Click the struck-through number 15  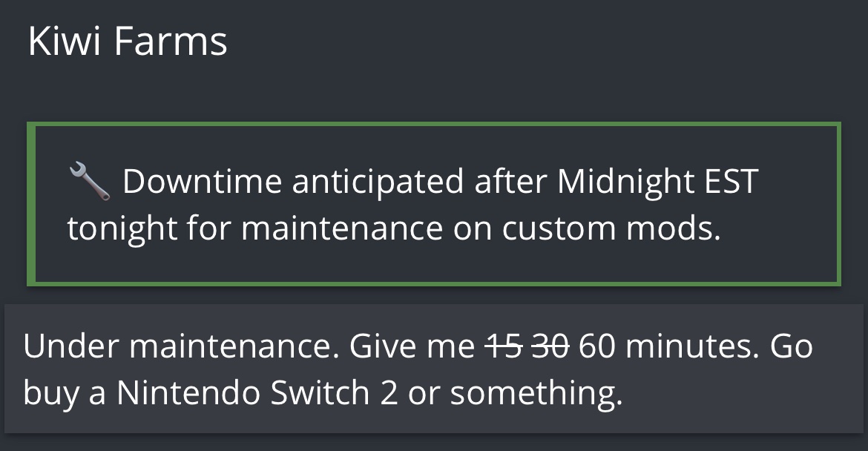click(x=505, y=347)
